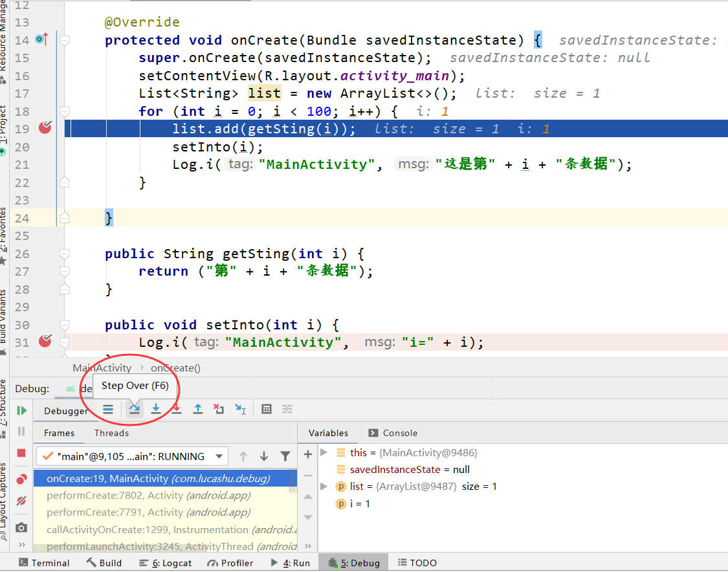The height and width of the screenshot is (572, 728).
Task: Add new watch with plus icon
Action: click(308, 454)
